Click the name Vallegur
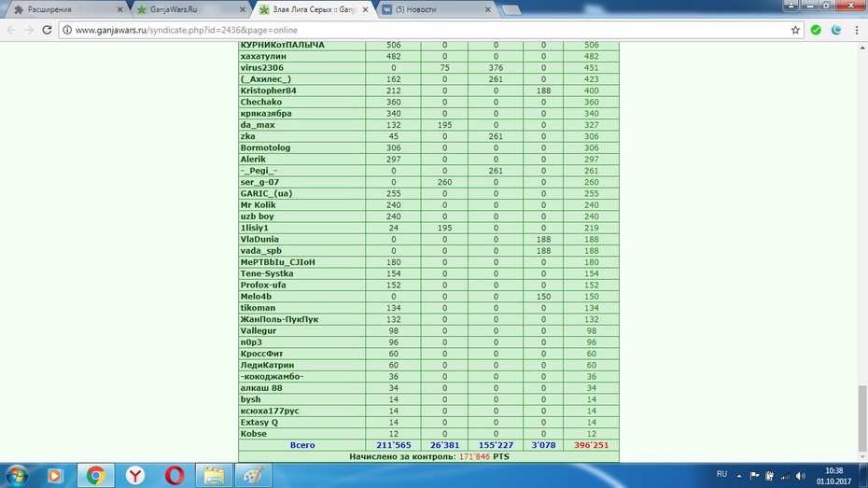The width and height of the screenshot is (868, 488). coord(258,331)
